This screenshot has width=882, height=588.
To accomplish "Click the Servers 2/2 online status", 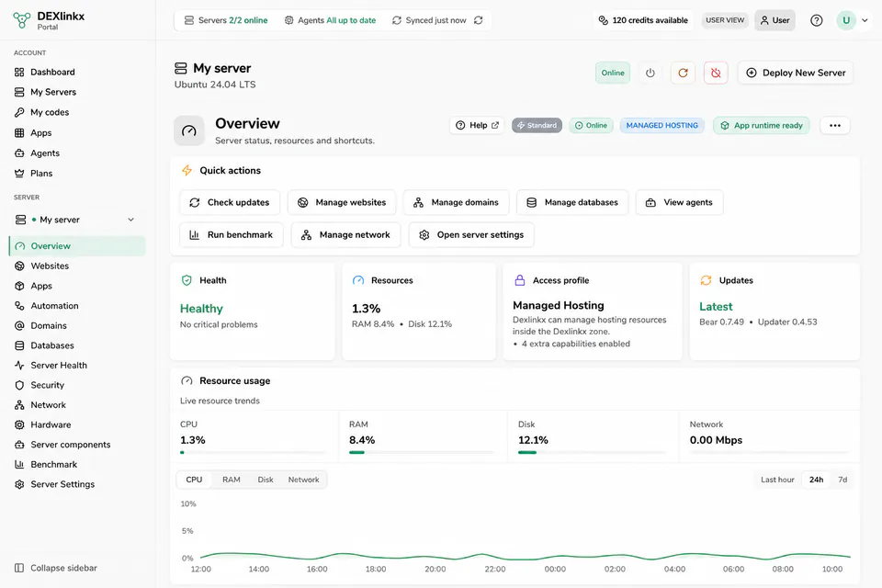I will [x=226, y=20].
